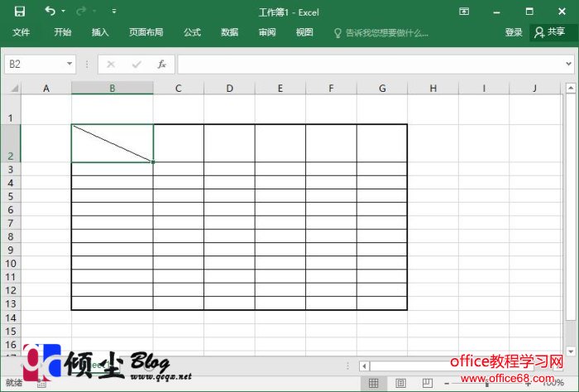The image size is (579, 392).
Task: Open the 数据 ribbon tab
Action: 230,32
